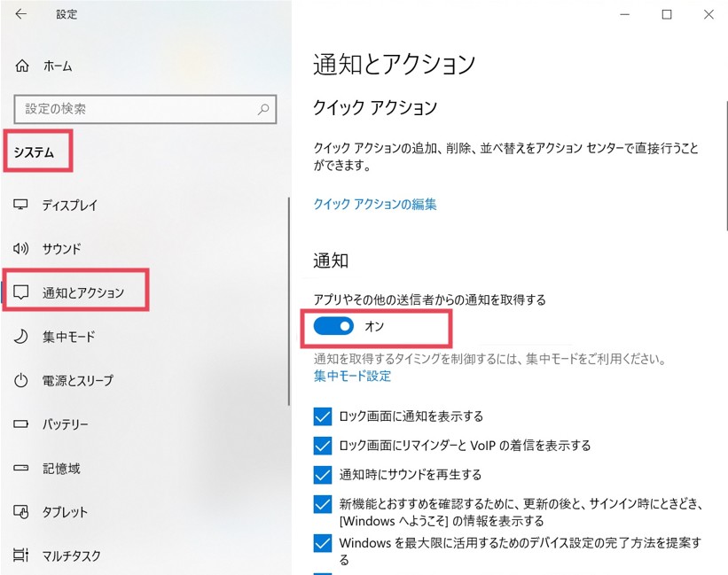Go to ホーム using the home icon

21,66
